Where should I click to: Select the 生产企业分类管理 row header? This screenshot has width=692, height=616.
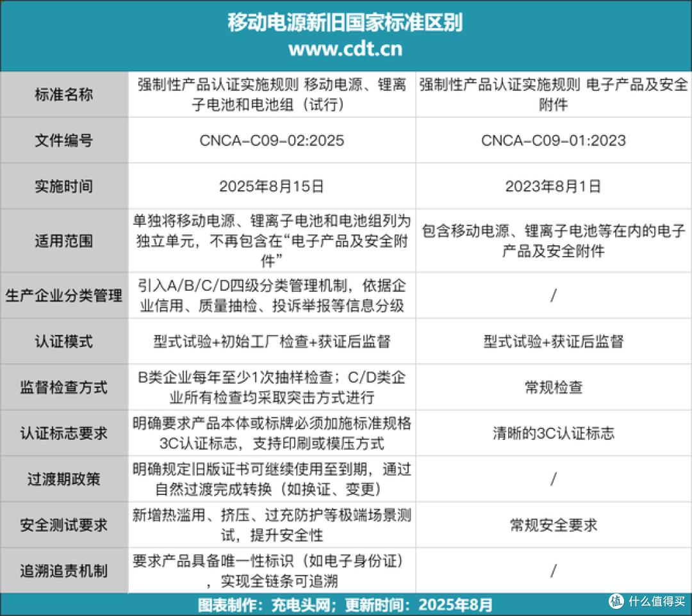click(x=64, y=295)
